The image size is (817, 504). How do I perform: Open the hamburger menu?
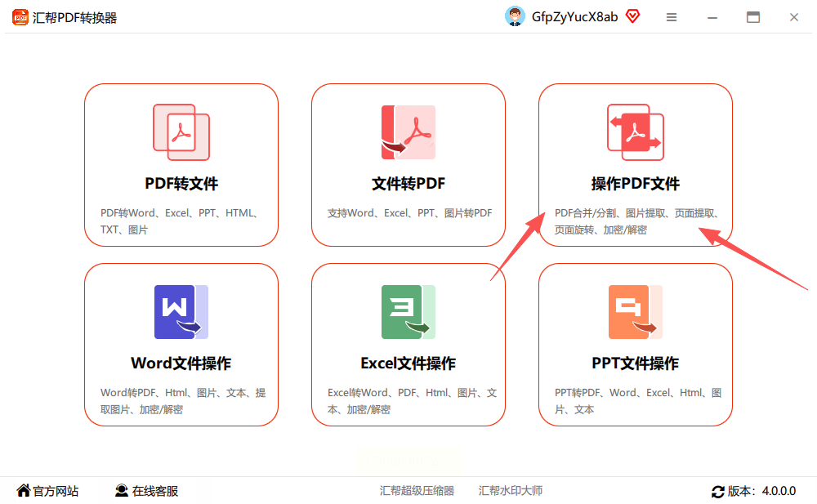[672, 17]
